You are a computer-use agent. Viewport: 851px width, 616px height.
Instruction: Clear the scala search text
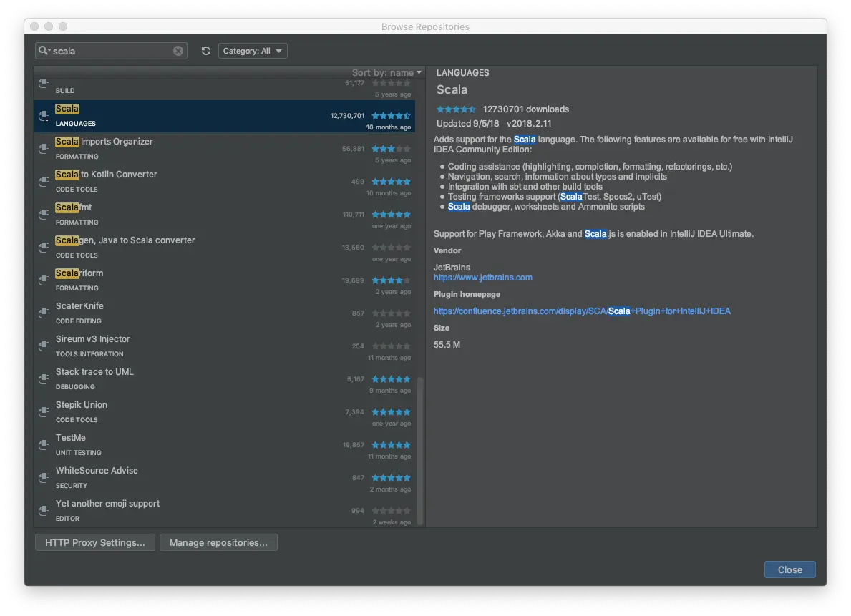click(x=178, y=51)
